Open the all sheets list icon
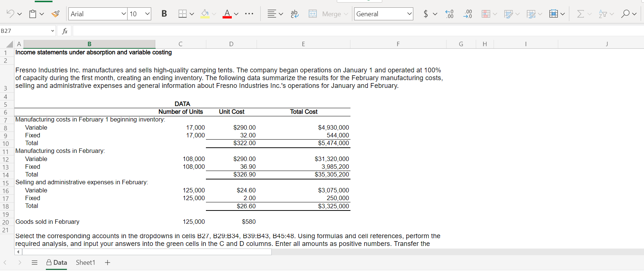Image resolution: width=644 pixels, height=274 pixels. [x=34, y=263]
